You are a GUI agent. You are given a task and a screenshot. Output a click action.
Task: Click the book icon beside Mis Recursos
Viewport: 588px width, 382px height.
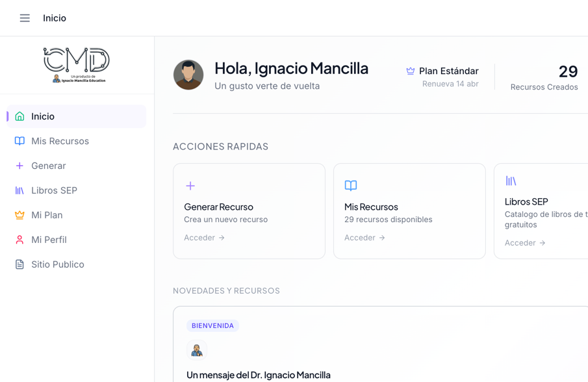(19, 141)
